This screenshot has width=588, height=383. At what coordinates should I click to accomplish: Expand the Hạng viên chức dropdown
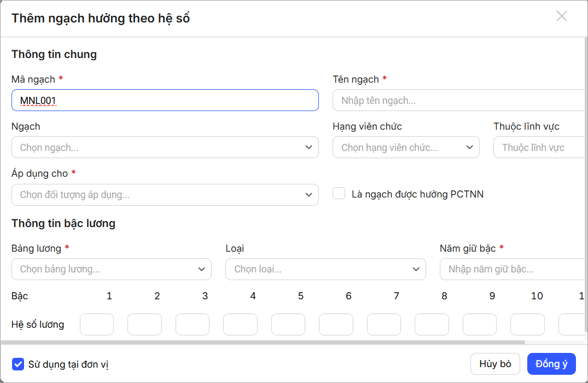406,148
